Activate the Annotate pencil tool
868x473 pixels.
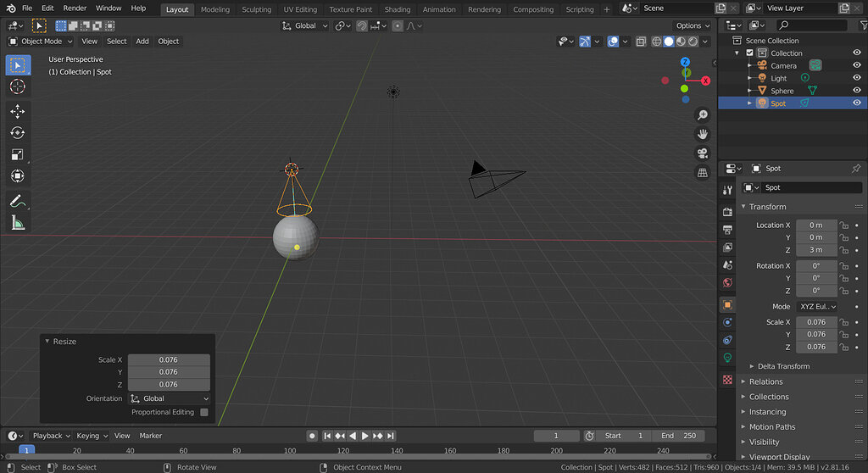click(x=17, y=202)
